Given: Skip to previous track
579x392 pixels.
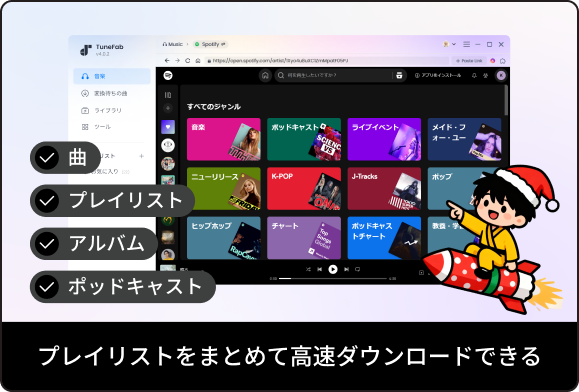Looking at the screenshot, I should click(320, 269).
